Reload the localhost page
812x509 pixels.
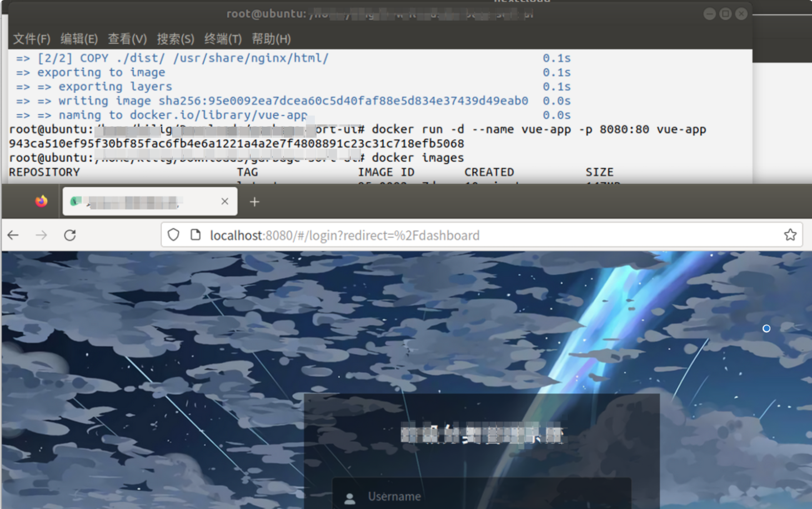tap(70, 235)
